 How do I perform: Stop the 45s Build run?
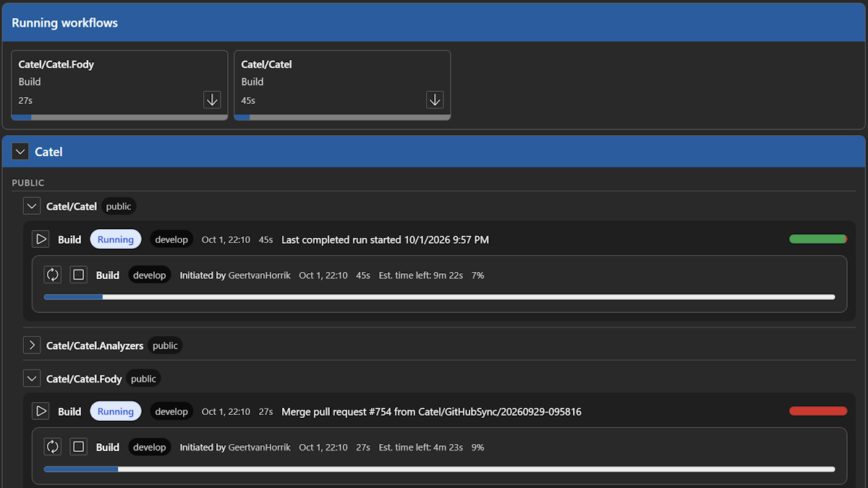(x=79, y=275)
